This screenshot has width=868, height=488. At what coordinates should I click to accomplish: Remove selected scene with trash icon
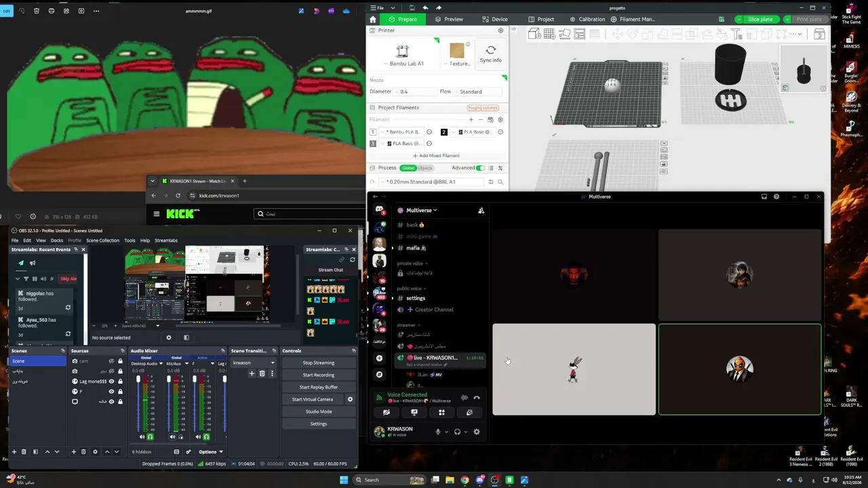[24, 451]
